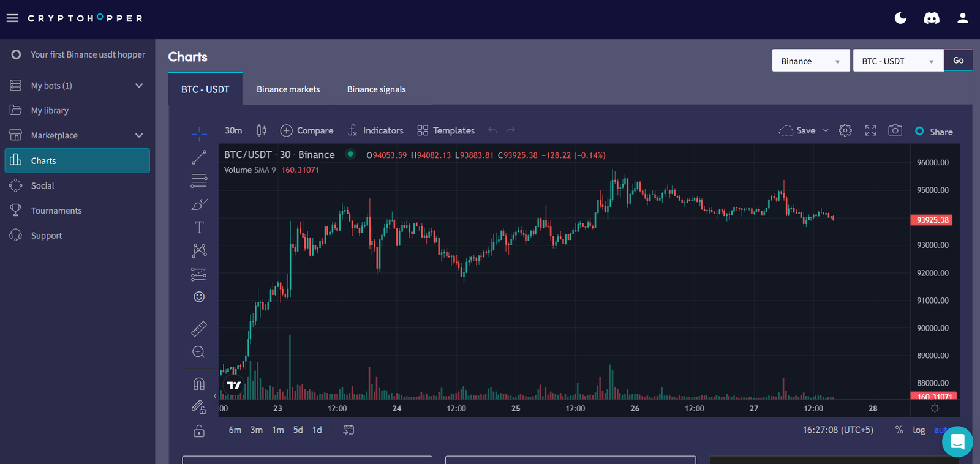Take a chart snapshot with camera icon
Image resolution: width=980 pixels, height=464 pixels.
[895, 130]
